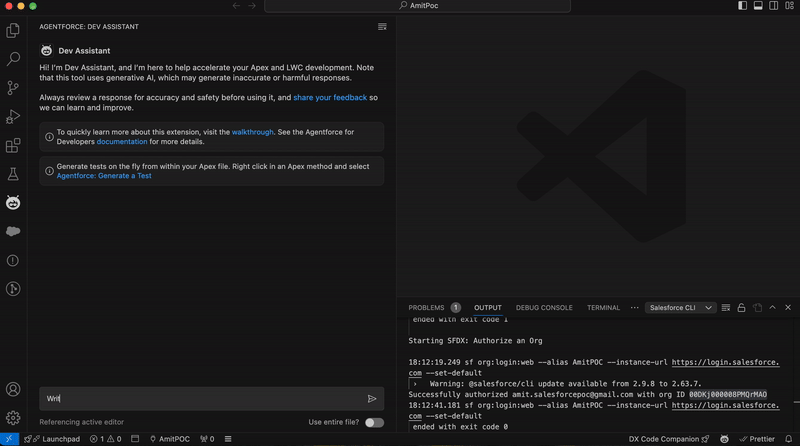Open the remote window indicator in status bar
This screenshot has width=800, height=446.
pos(9,439)
